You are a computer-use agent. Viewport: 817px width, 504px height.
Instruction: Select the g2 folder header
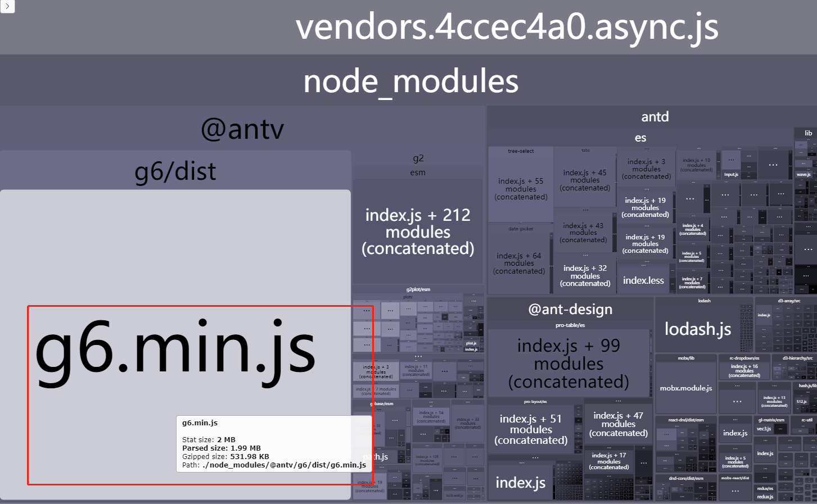pyautogui.click(x=418, y=158)
